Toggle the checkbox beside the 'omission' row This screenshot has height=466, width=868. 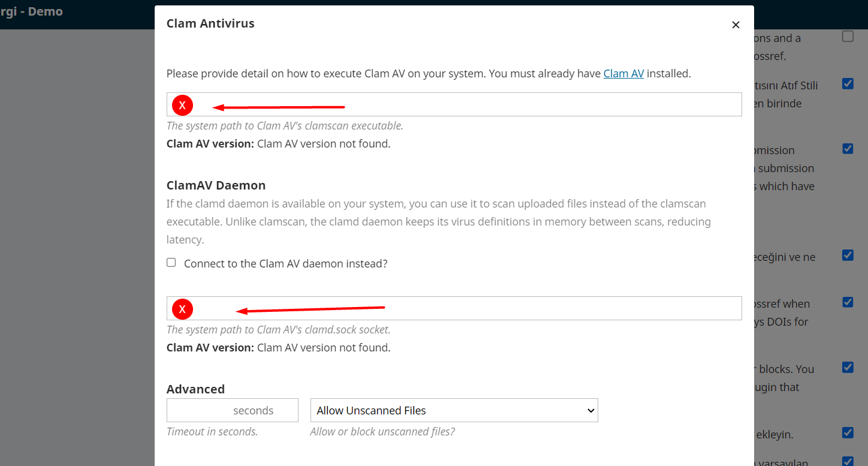click(848, 149)
